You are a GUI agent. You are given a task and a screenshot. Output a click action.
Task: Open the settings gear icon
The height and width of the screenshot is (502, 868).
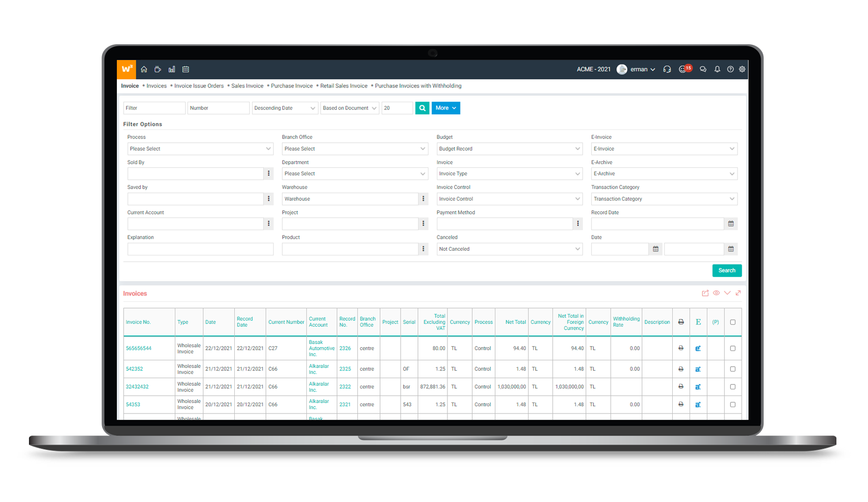coord(742,70)
